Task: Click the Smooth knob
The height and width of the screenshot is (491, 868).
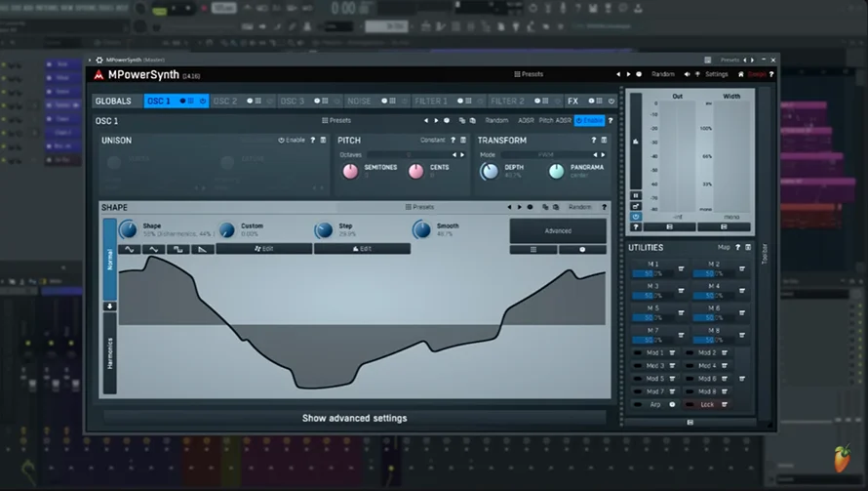Action: point(422,229)
